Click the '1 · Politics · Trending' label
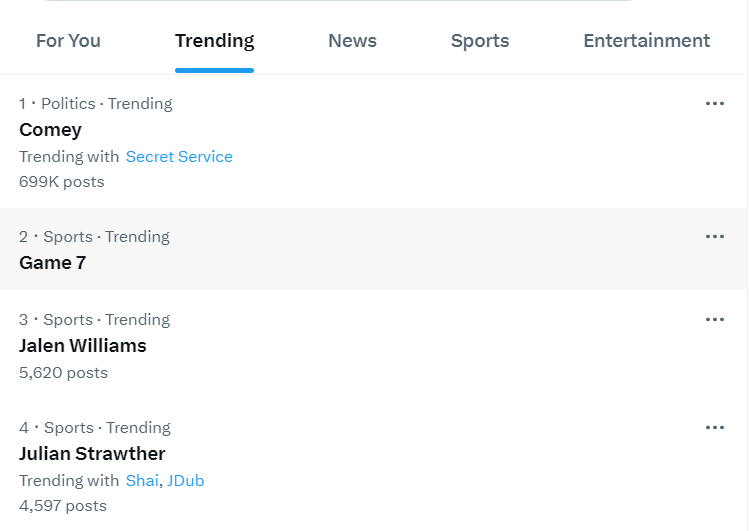Image resolution: width=749 pixels, height=531 pixels. pos(95,104)
